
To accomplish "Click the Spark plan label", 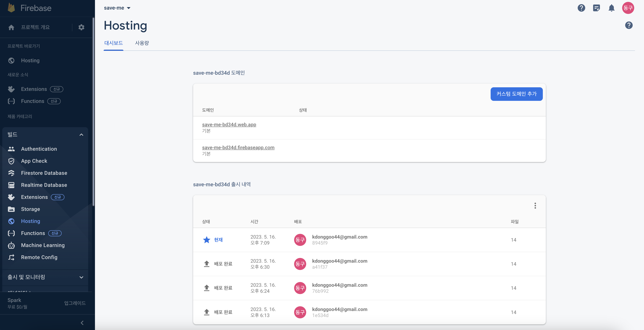I will [x=14, y=300].
